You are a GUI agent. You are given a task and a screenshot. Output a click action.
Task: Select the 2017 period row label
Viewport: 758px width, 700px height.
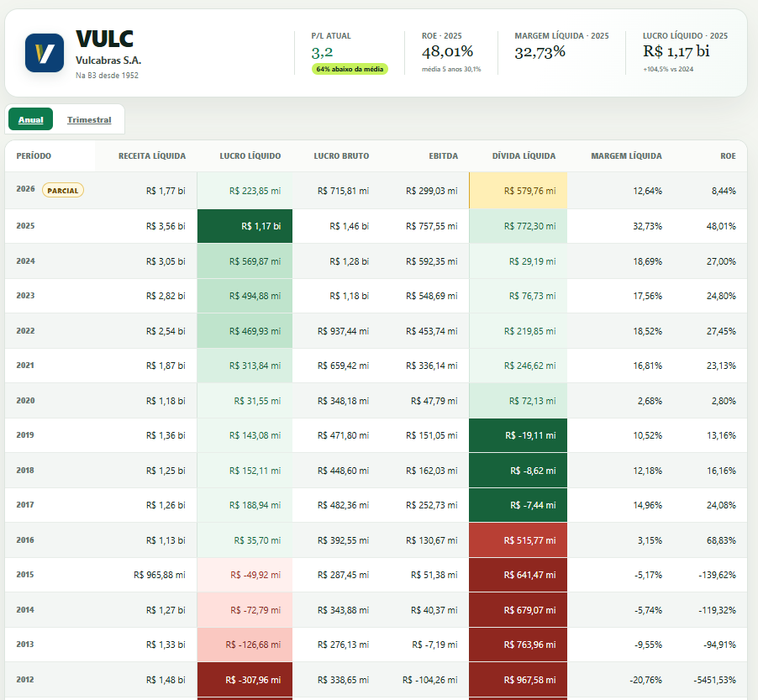[x=25, y=504]
